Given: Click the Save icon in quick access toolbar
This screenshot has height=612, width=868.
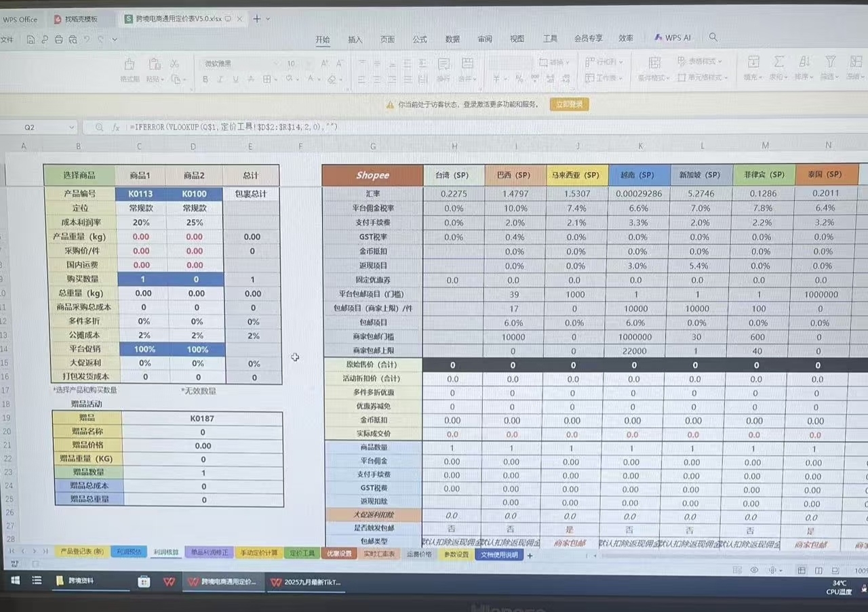Looking at the screenshot, I should pyautogui.click(x=31, y=40).
